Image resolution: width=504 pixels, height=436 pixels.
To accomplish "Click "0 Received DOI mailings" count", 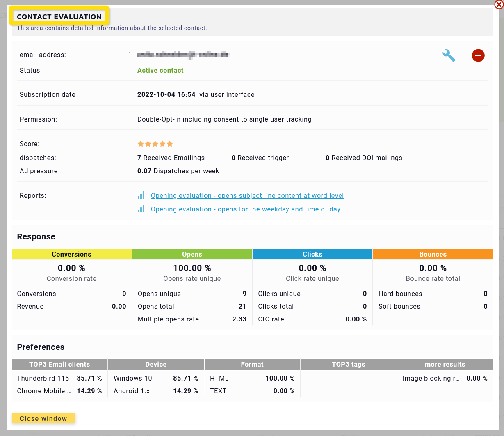I will [x=364, y=158].
